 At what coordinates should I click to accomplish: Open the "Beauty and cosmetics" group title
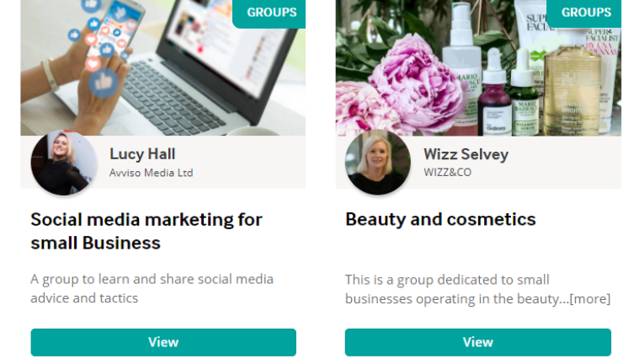tap(440, 219)
